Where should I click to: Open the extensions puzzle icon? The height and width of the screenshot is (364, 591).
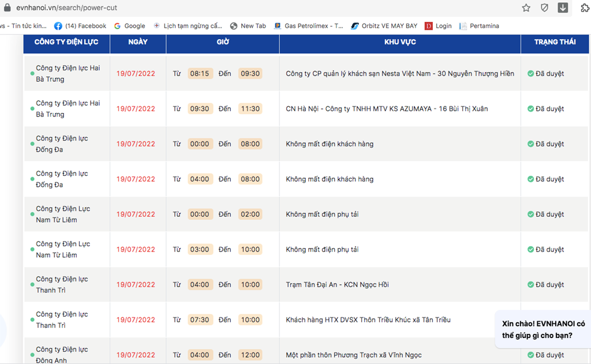(x=585, y=7)
